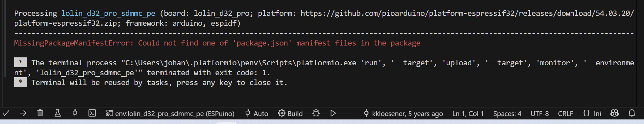
Task: Open PlatformIO Serial Monitor plug icon
Action: pyautogui.click(x=75, y=113)
